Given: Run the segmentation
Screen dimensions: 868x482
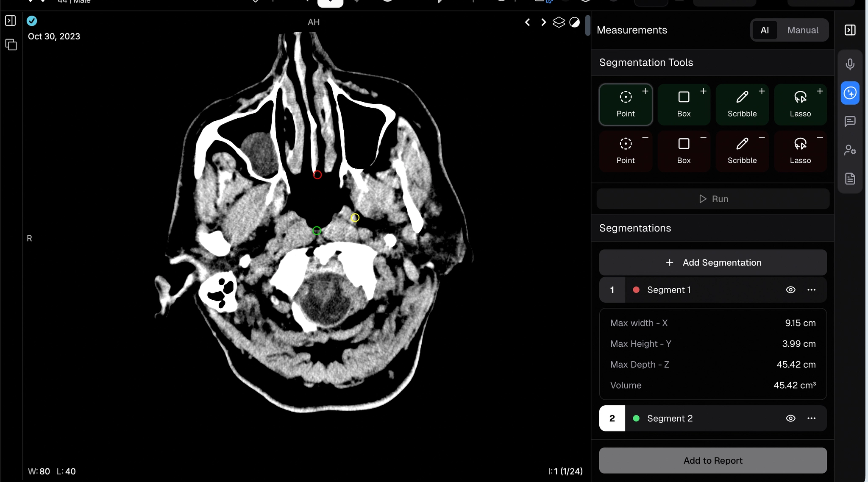Looking at the screenshot, I should (x=713, y=199).
